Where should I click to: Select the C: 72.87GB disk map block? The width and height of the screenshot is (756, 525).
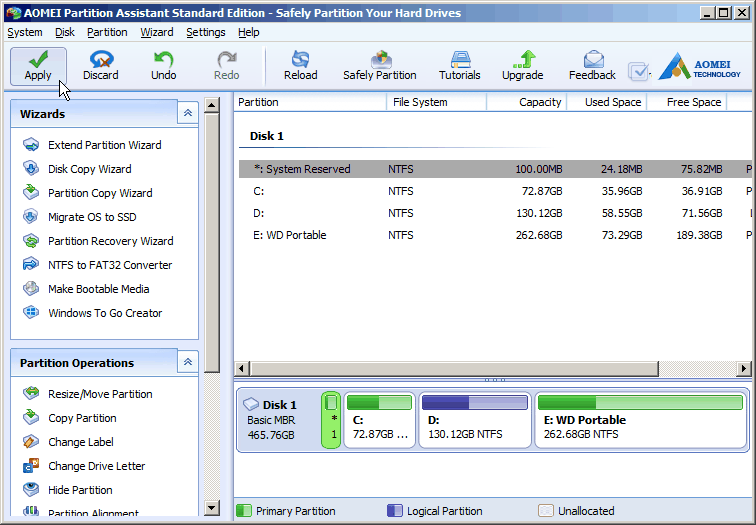point(380,420)
